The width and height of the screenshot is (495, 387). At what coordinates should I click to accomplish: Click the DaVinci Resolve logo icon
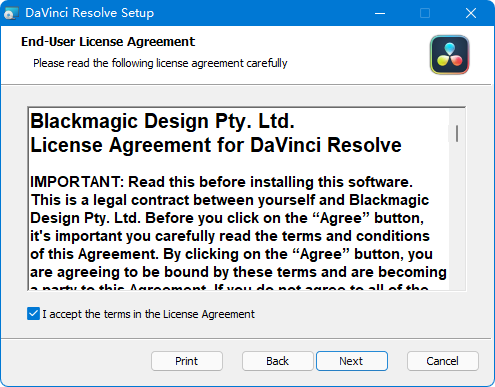pyautogui.click(x=449, y=55)
